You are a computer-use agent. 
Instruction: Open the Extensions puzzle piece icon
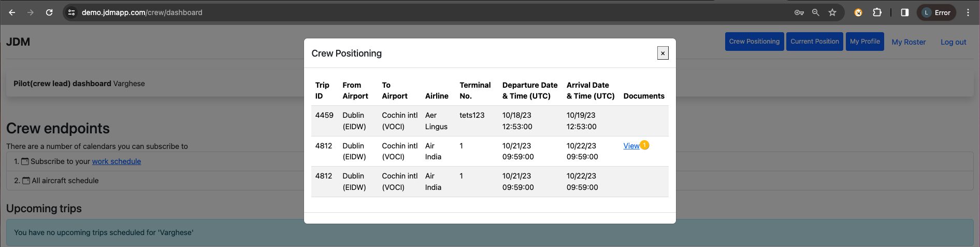[x=877, y=12]
